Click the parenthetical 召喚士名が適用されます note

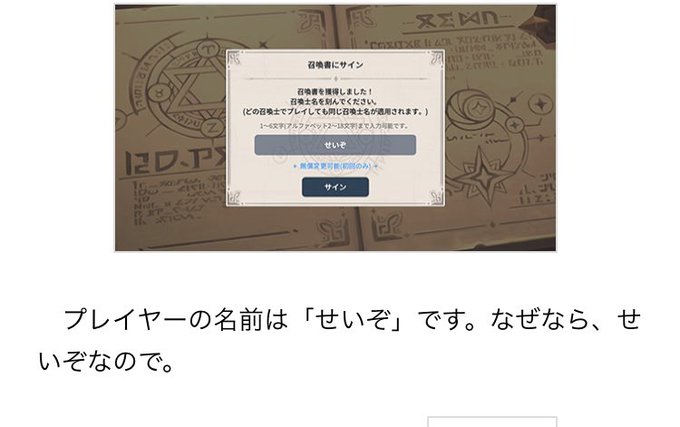(x=335, y=111)
